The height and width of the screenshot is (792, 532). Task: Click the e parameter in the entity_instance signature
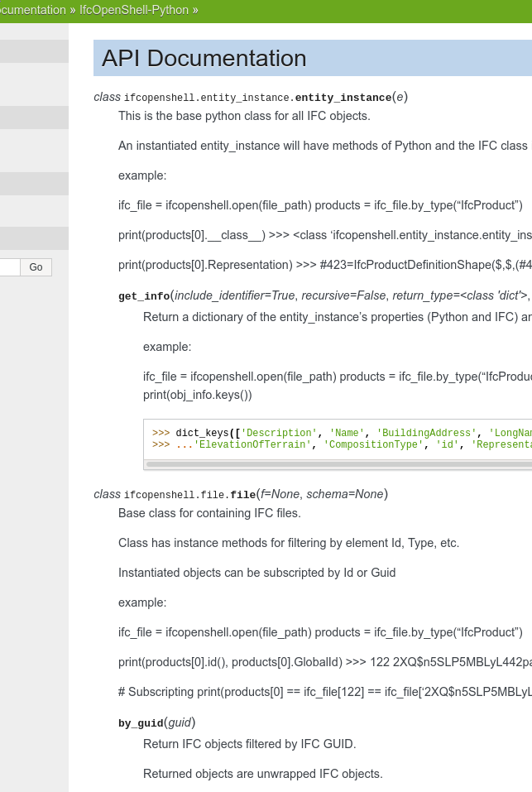coord(400,97)
